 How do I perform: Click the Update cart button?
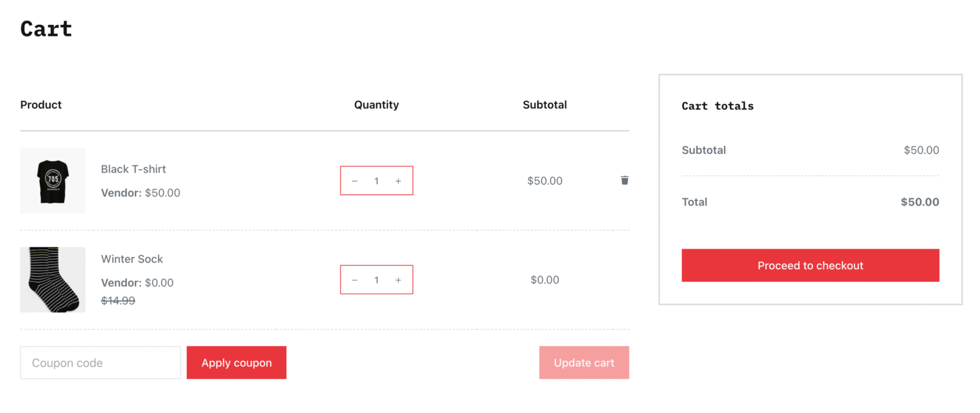pyautogui.click(x=584, y=362)
